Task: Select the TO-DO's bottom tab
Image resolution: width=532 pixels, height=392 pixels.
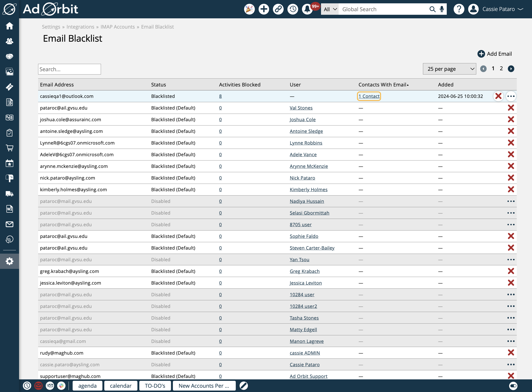Action: point(155,386)
